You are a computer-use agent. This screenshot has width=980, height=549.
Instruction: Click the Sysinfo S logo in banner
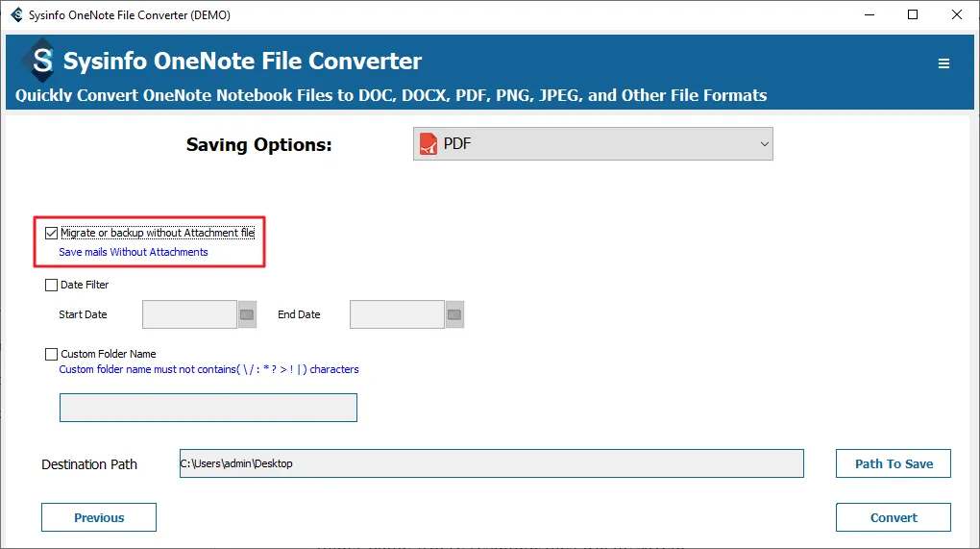pyautogui.click(x=41, y=61)
